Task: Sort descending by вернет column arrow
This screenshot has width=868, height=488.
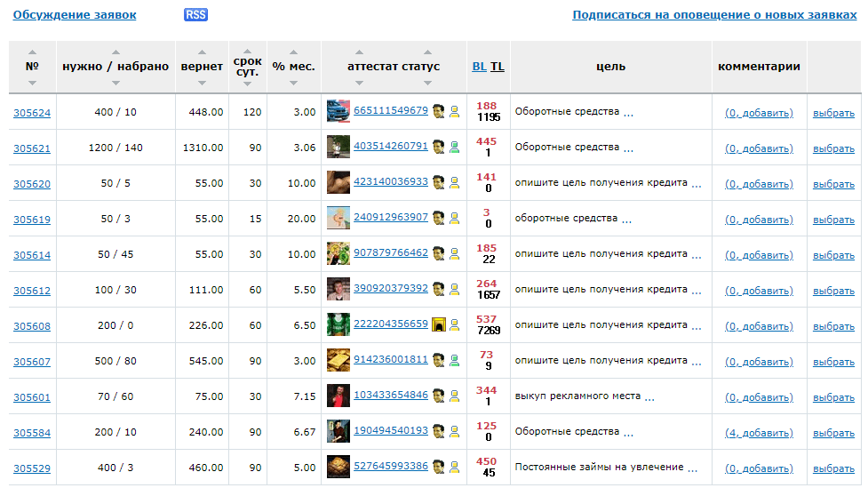Action: tap(202, 83)
